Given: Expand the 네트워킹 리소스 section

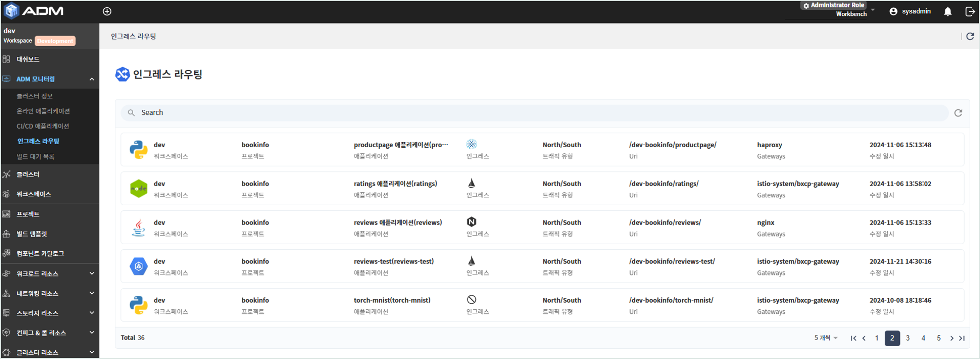Looking at the screenshot, I should tap(92, 293).
